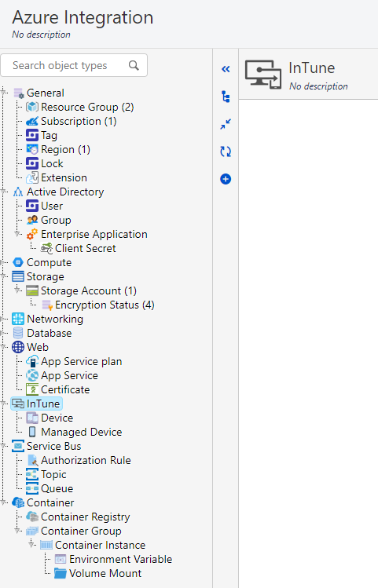Click the Volume Mount folder icon

[61, 573]
